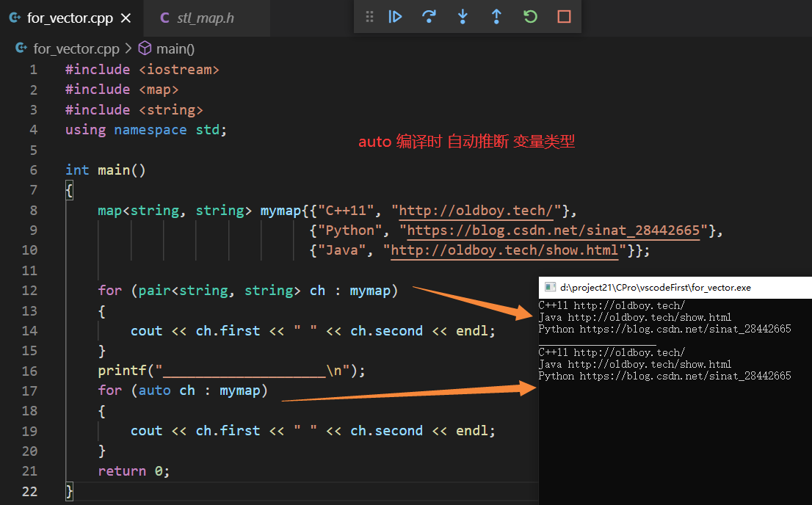The height and width of the screenshot is (505, 812).
Task: Click line number 12 in the gutter
Action: coord(29,291)
